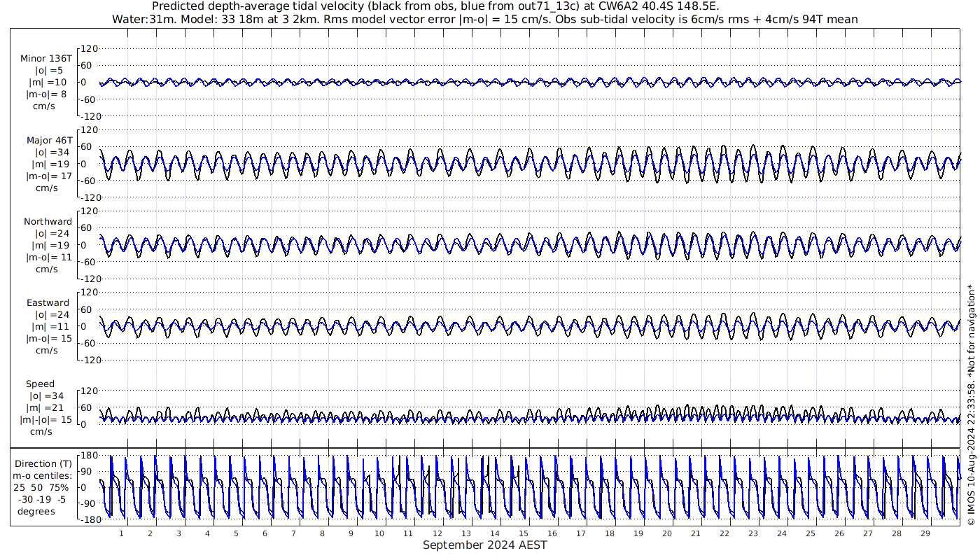Click the '180' tick on the Direction axis
Screen dimensions: 980x560
pos(88,456)
